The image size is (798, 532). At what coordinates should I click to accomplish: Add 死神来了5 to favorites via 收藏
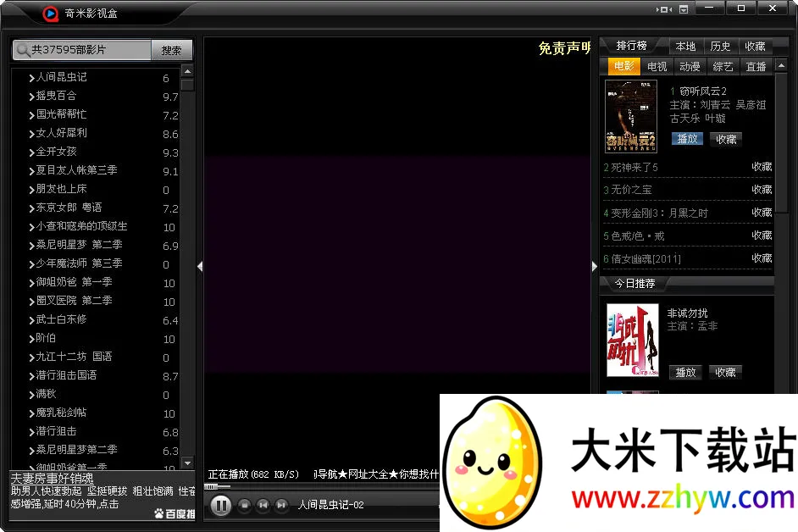click(x=762, y=167)
